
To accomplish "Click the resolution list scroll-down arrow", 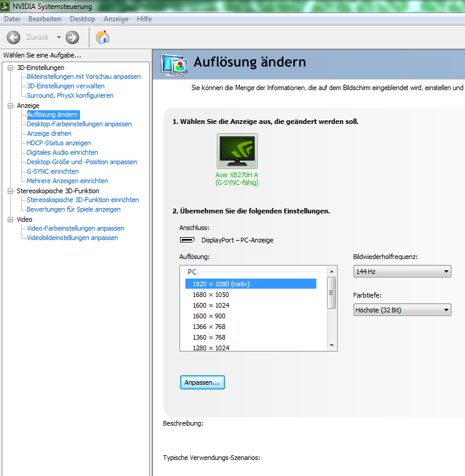I will point(332,346).
